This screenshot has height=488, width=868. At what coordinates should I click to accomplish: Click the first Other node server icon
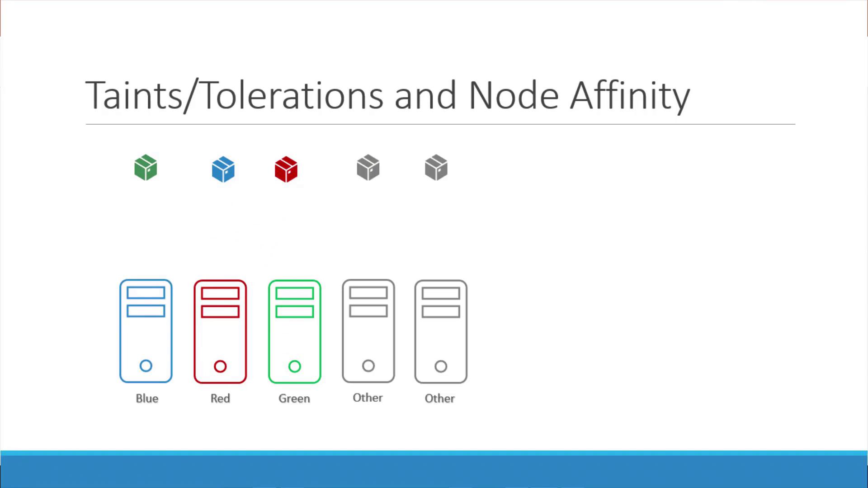point(368,331)
